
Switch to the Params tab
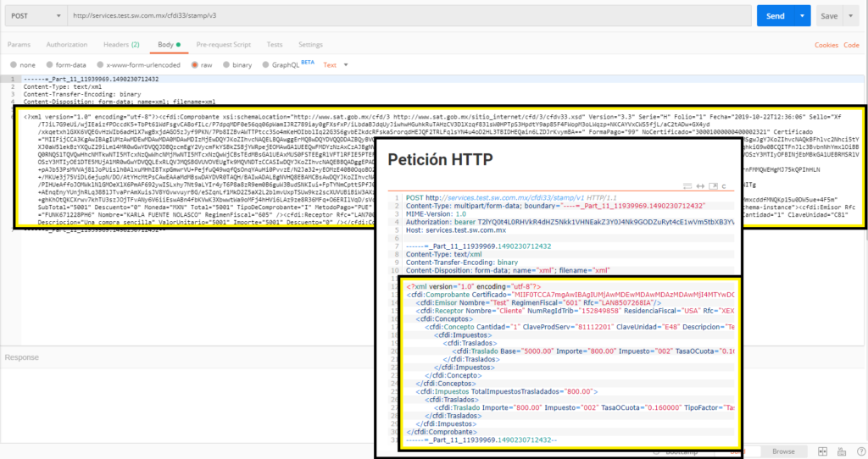19,44
